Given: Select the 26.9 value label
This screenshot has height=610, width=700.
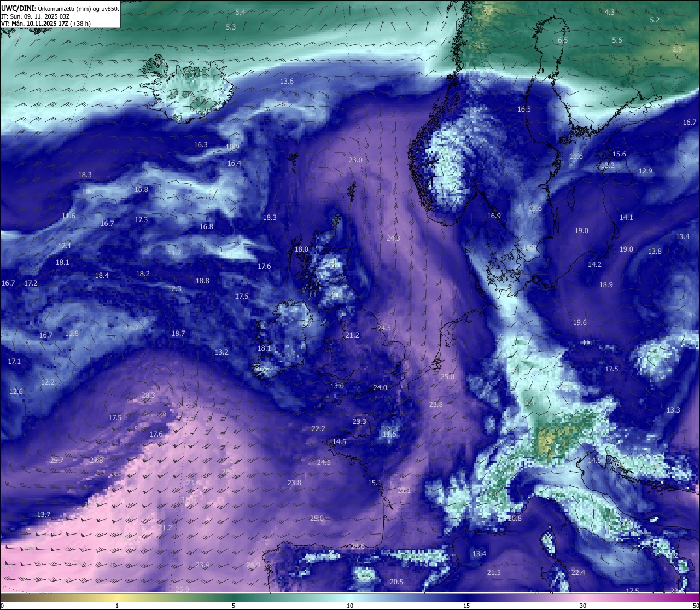Looking at the screenshot, I should [253, 565].
